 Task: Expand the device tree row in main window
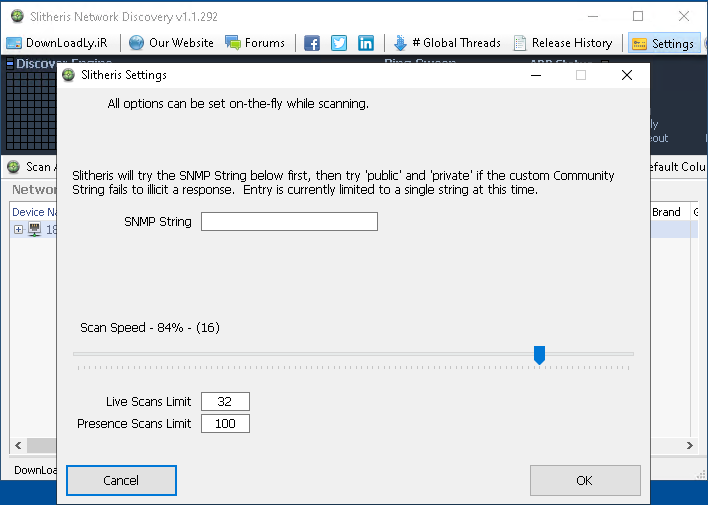[18, 229]
